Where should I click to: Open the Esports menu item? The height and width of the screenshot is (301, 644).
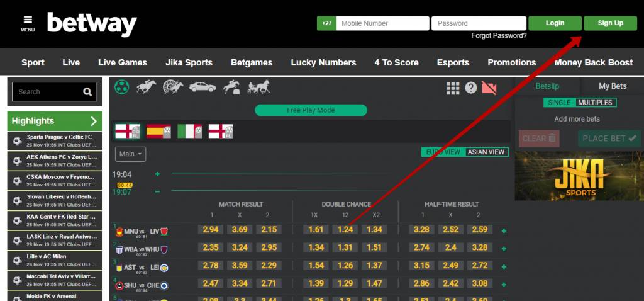tap(453, 62)
